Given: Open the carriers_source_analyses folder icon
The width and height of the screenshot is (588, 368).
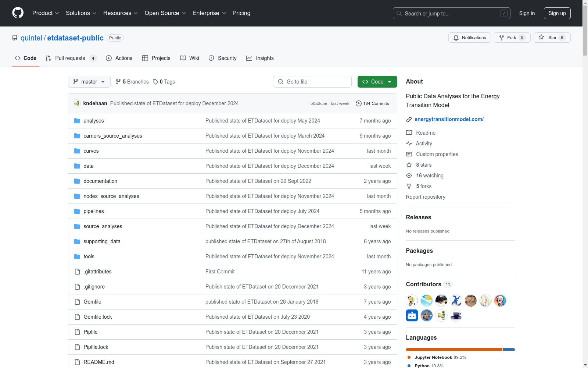Looking at the screenshot, I should click(77, 136).
